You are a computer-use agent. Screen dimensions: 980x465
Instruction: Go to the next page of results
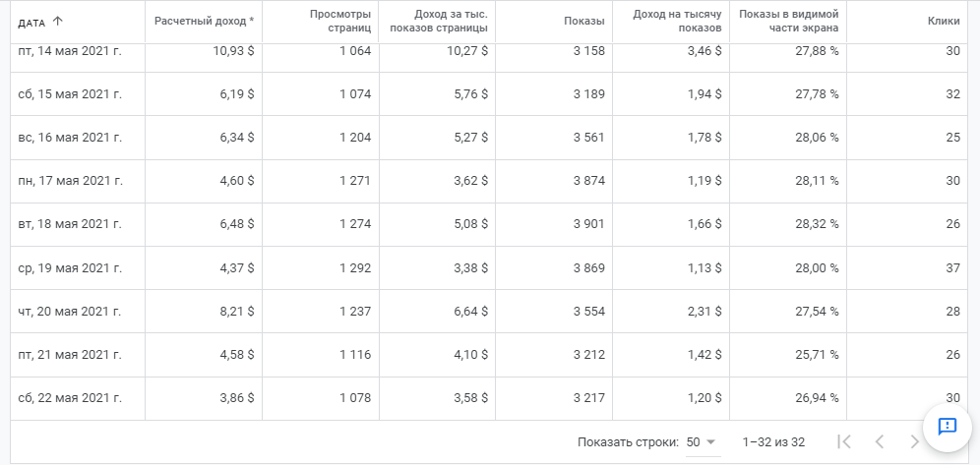click(916, 442)
